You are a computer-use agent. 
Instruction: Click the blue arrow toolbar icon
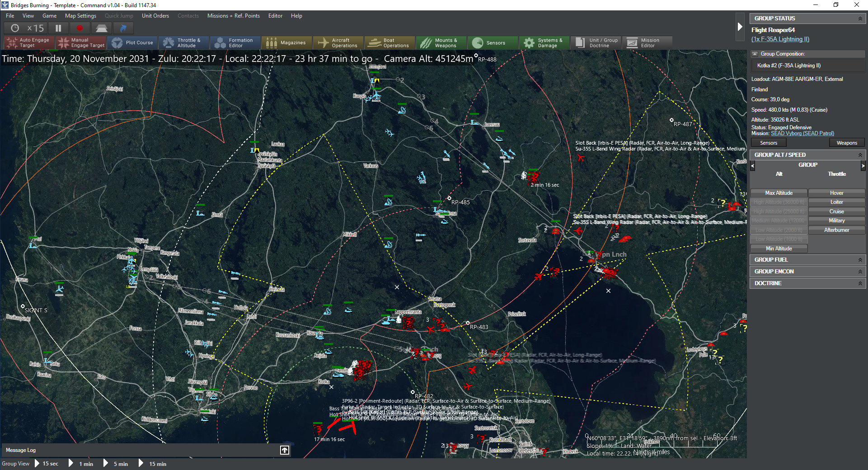pos(123,28)
